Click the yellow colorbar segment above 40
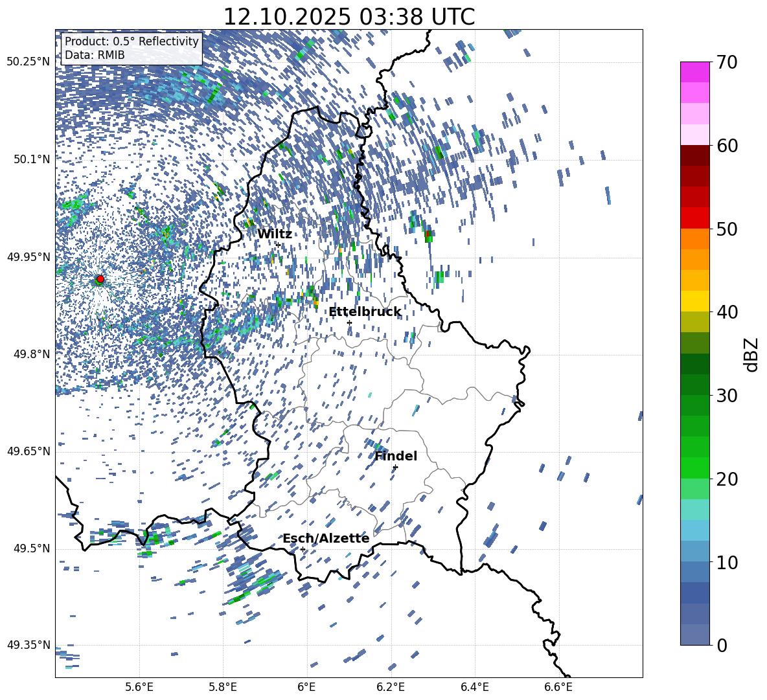 695,300
